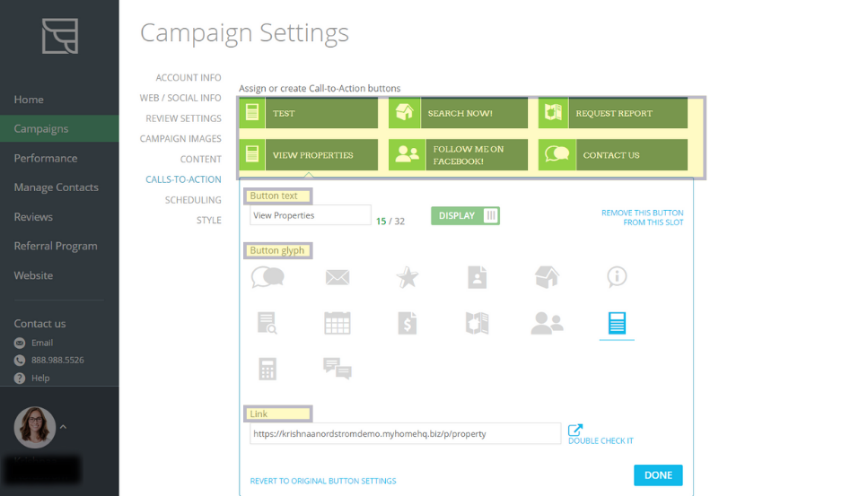
Task: Select the calendar grid glyph
Action: 338,323
